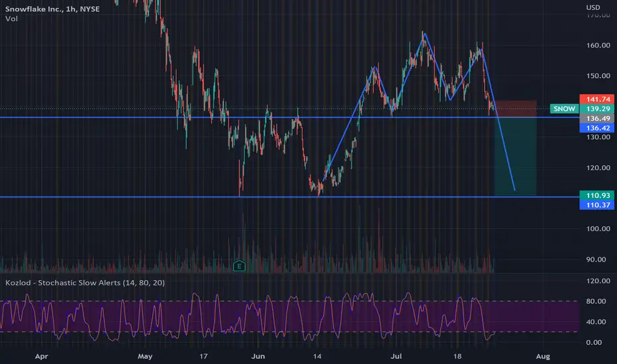This screenshot has height=364, width=617.
Task: Click the 120.00 price axis value
Action: (598, 167)
